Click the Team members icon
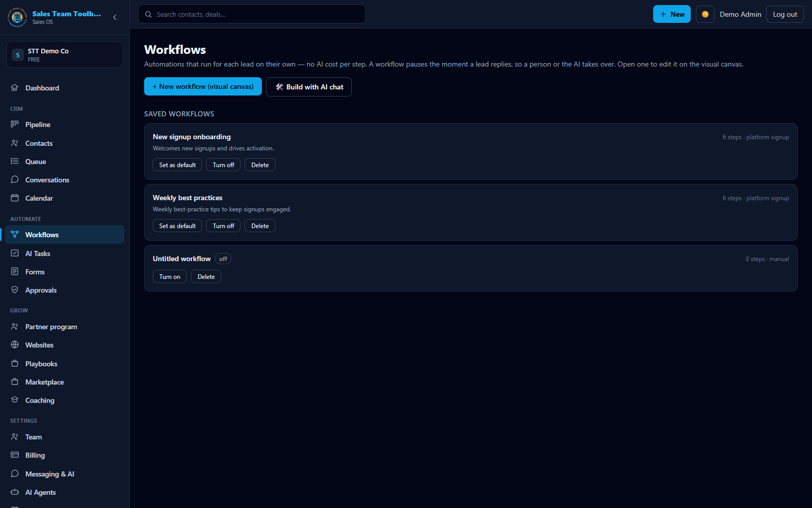Screen dimensions: 812x508 coord(15,437)
